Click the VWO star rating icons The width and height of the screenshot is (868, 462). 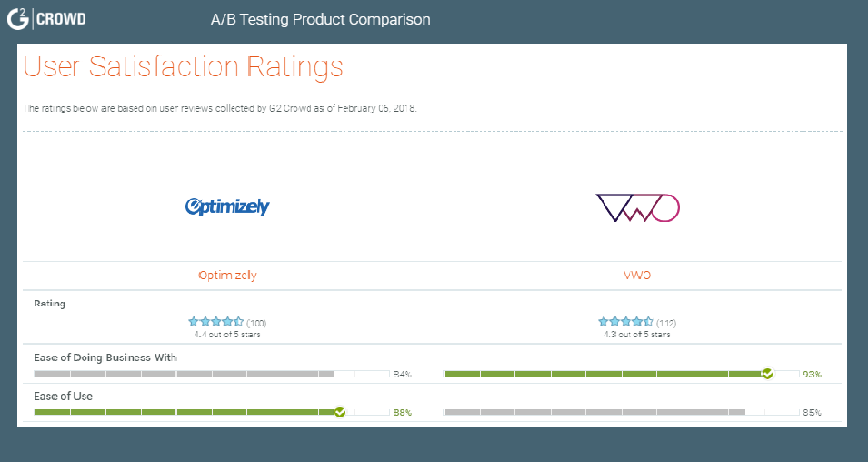pyautogui.click(x=625, y=321)
